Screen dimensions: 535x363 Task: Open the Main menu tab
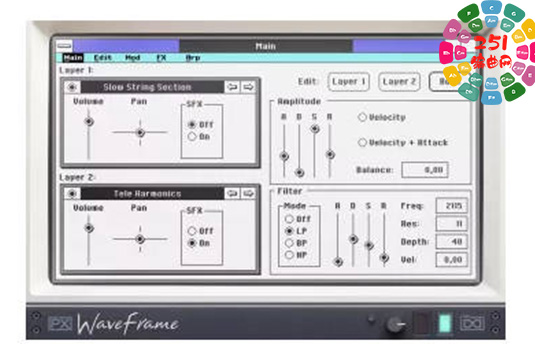coord(73,58)
